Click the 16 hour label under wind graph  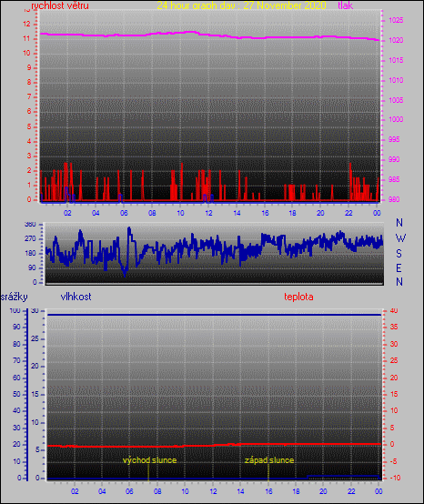pyautogui.click(x=265, y=213)
